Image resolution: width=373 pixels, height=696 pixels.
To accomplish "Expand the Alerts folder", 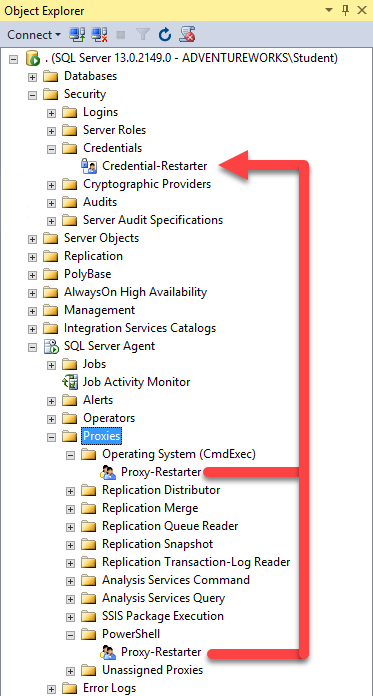I will click(x=52, y=400).
